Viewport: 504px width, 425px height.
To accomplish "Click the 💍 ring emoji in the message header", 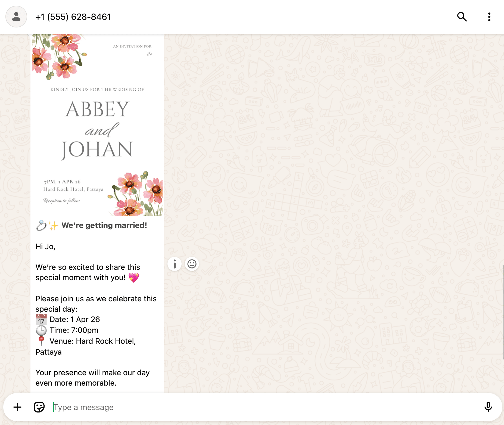I will tap(40, 225).
